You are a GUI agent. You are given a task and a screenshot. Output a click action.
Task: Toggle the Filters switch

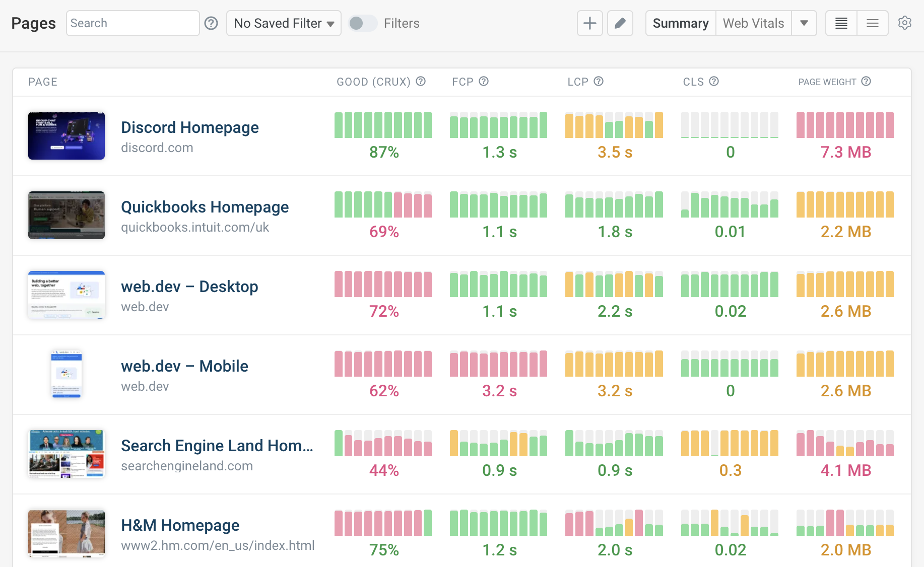point(362,23)
